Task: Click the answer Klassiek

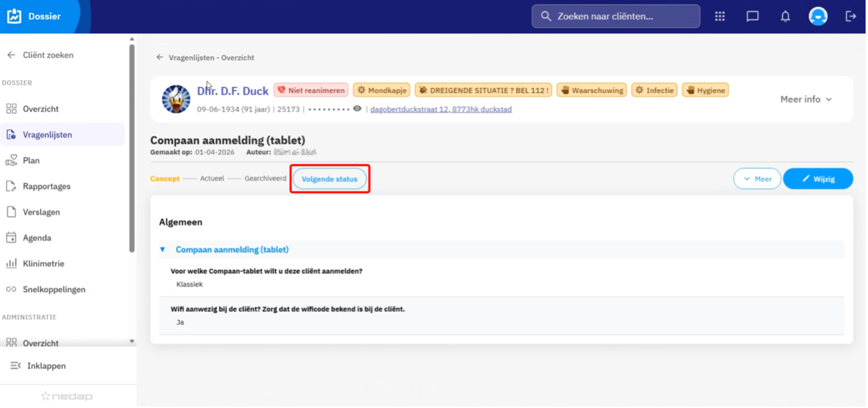Action: click(190, 284)
